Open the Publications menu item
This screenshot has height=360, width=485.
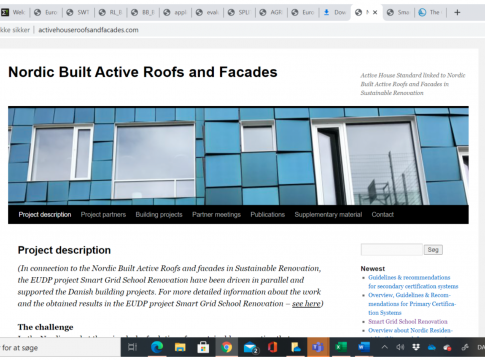coord(268,215)
